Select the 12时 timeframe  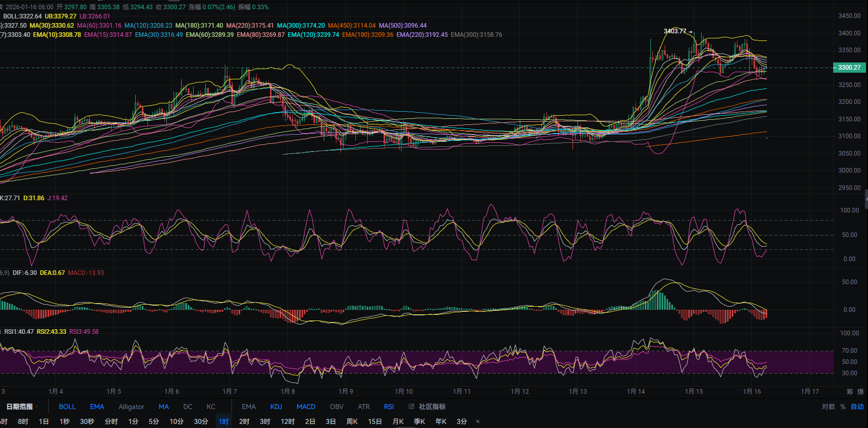tap(287, 421)
